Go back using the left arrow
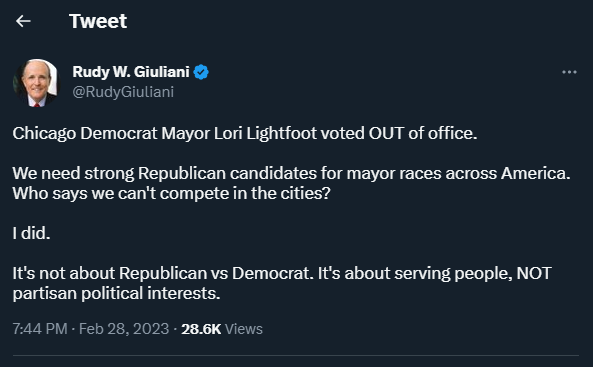Screen dimensions: 593x367 [x=23, y=21]
